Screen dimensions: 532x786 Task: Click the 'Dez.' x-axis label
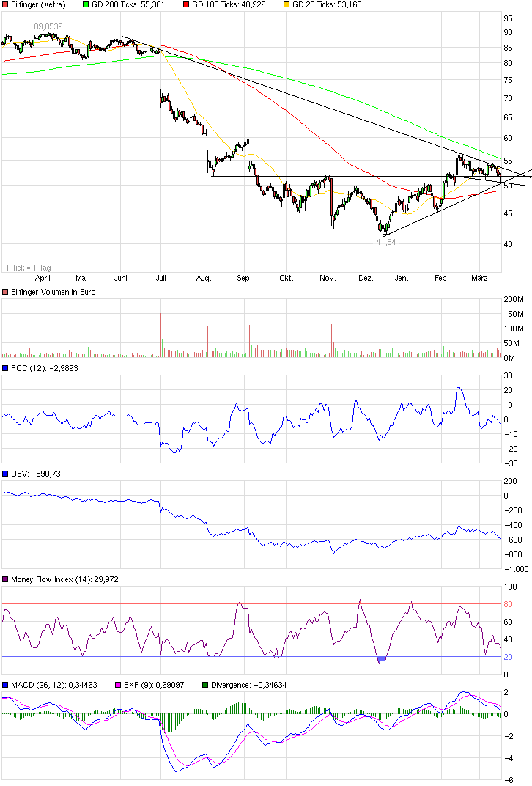pos(366,278)
